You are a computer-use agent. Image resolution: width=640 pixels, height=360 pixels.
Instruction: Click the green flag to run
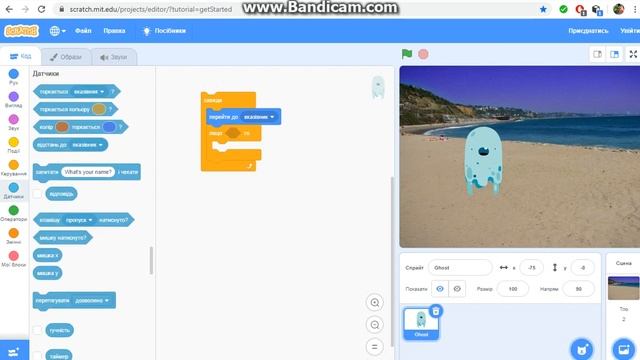(x=407, y=54)
